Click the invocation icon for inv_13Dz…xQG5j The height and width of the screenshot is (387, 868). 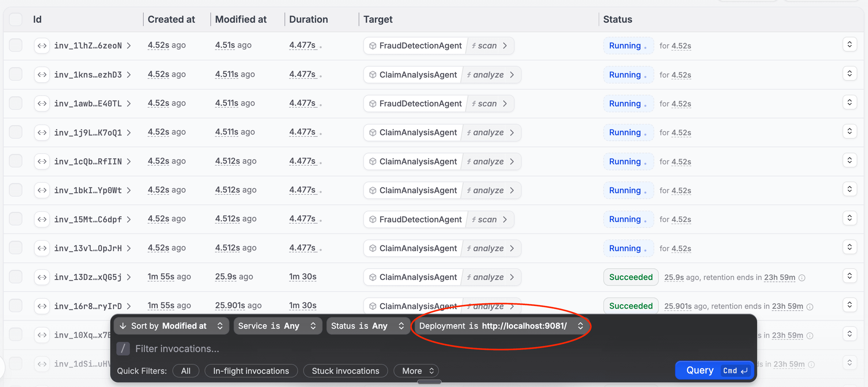click(42, 277)
